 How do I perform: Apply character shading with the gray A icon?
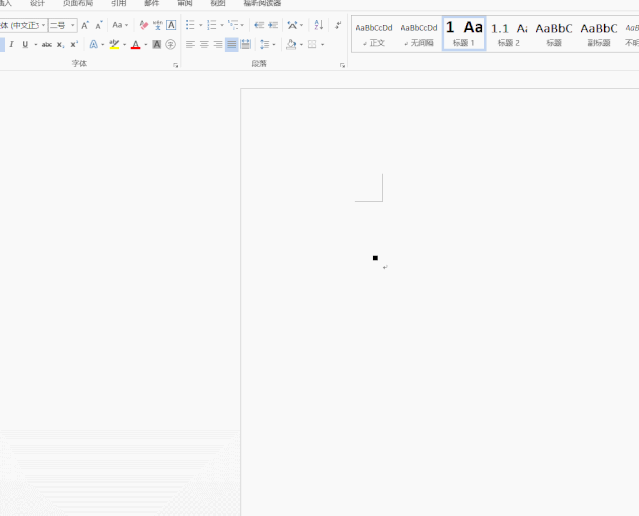156,44
